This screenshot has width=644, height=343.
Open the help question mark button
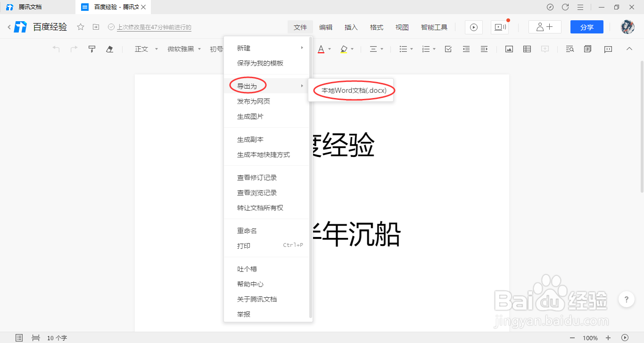(x=626, y=299)
